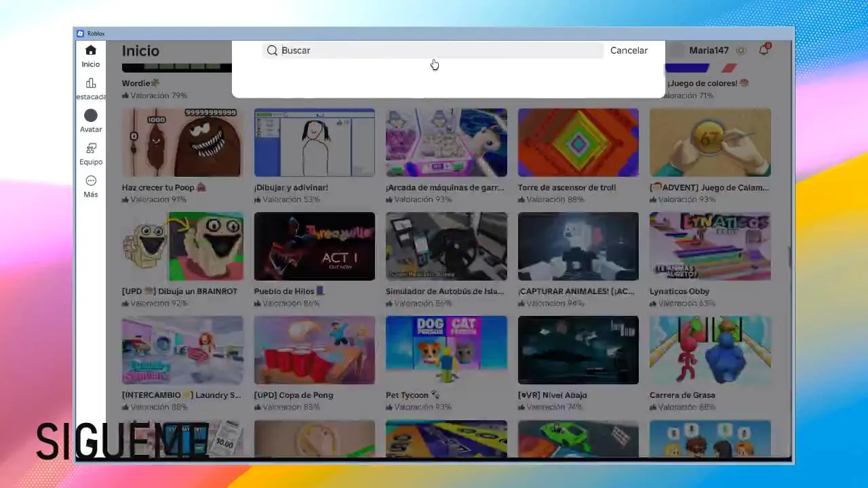Open the Destacadas charts sidebar icon
Screen dimensions: 868x488
coord(91,83)
